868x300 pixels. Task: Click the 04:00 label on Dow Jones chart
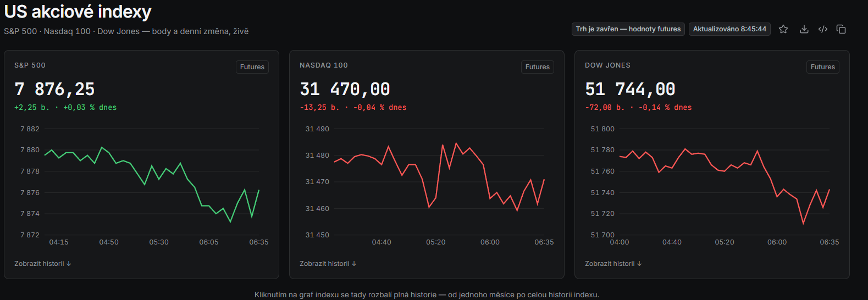620,242
